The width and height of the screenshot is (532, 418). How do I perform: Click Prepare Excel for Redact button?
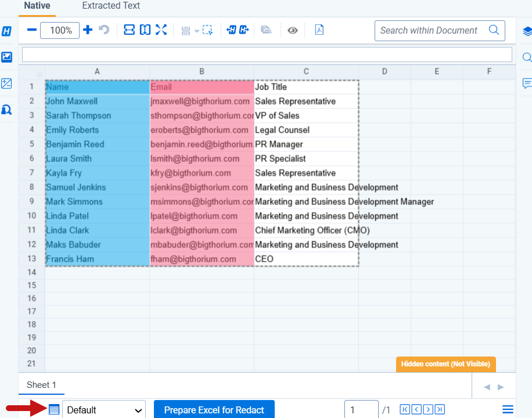click(214, 410)
